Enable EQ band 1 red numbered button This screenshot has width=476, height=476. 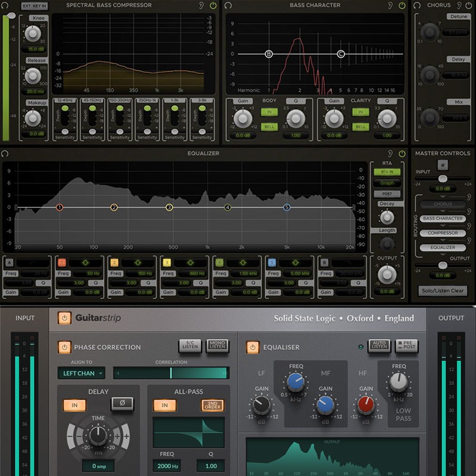click(62, 262)
